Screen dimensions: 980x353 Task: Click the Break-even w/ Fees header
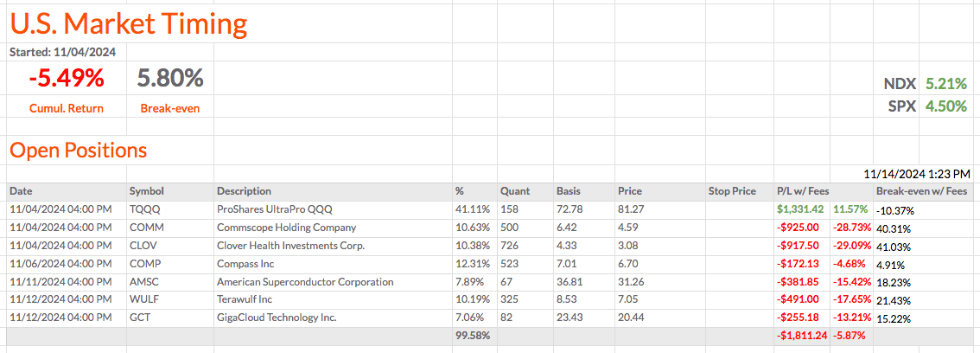(921, 191)
